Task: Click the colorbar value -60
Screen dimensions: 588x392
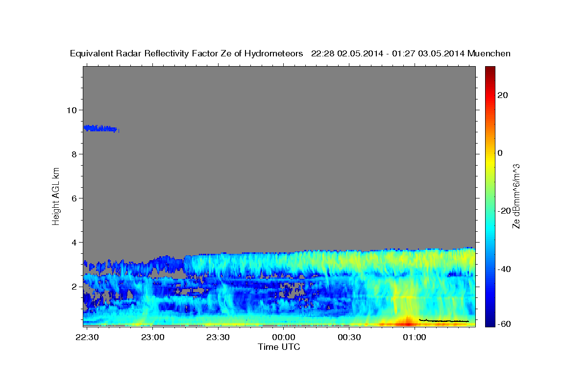Action: pyautogui.click(x=503, y=324)
